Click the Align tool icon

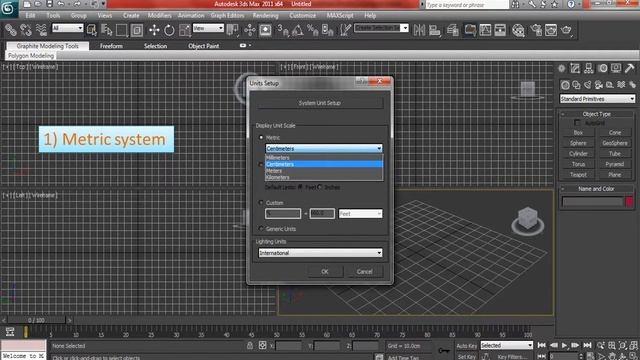(x=435, y=30)
